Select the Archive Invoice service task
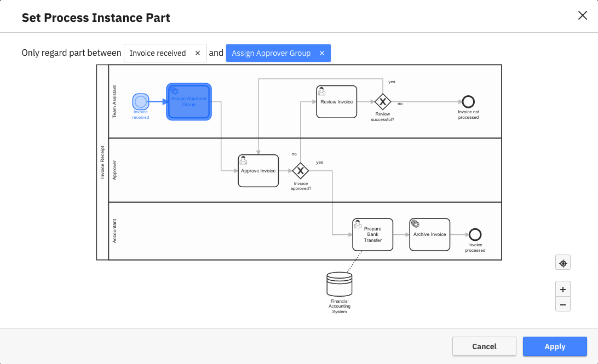Viewport: 598px width, 364px height. 429,234
